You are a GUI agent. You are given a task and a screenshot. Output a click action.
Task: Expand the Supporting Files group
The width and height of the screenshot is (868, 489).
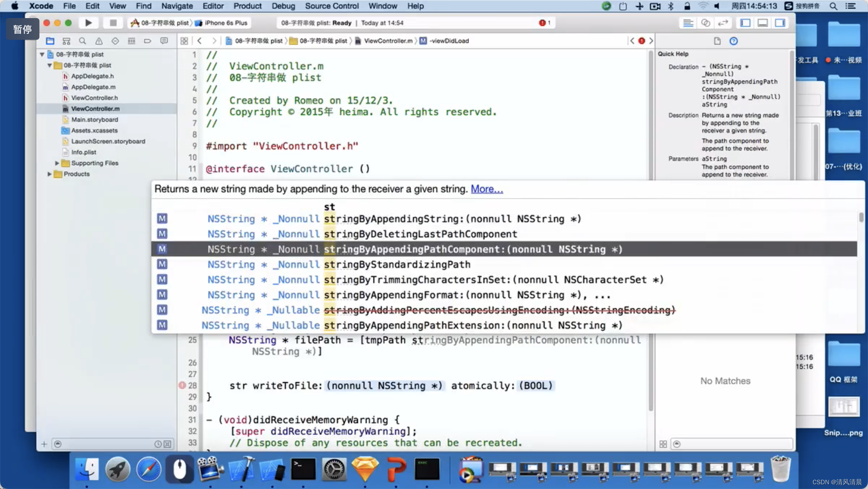coord(57,163)
